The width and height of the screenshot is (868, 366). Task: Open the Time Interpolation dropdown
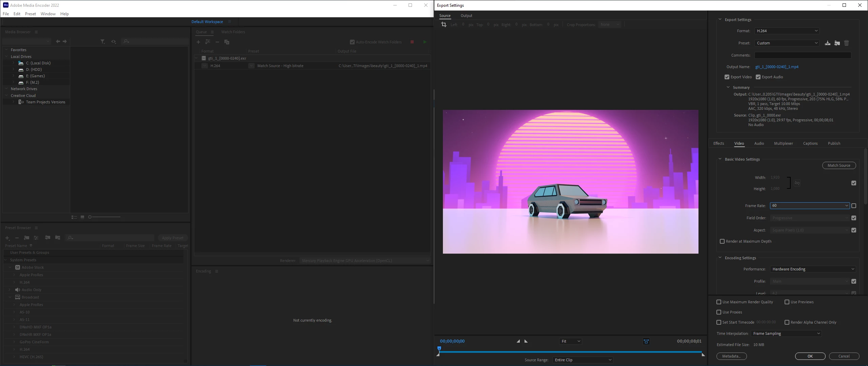tap(786, 333)
